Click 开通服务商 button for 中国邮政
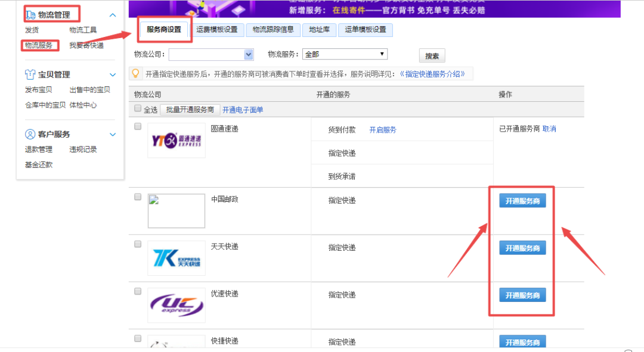 point(522,201)
